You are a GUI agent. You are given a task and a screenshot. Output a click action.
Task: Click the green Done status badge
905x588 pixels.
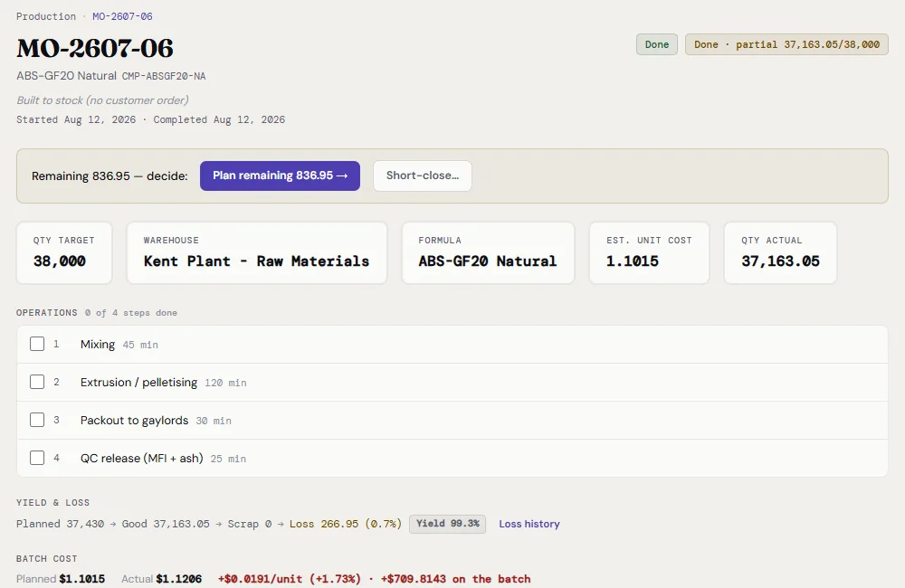[x=657, y=44]
